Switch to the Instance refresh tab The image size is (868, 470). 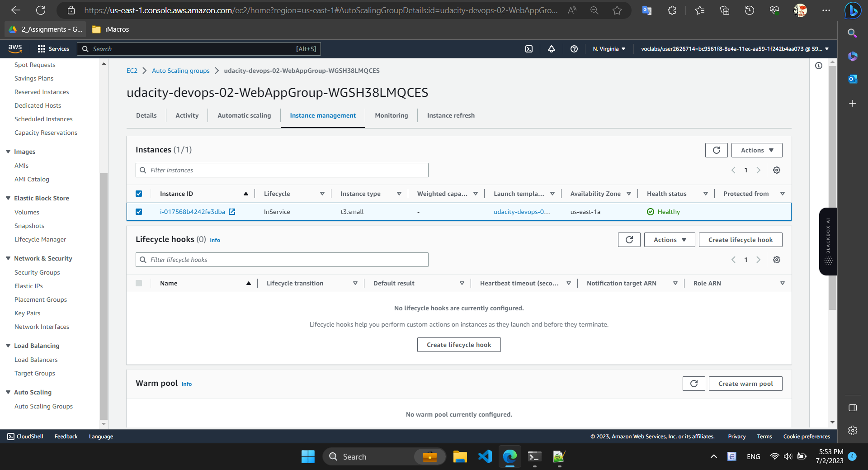coord(451,115)
